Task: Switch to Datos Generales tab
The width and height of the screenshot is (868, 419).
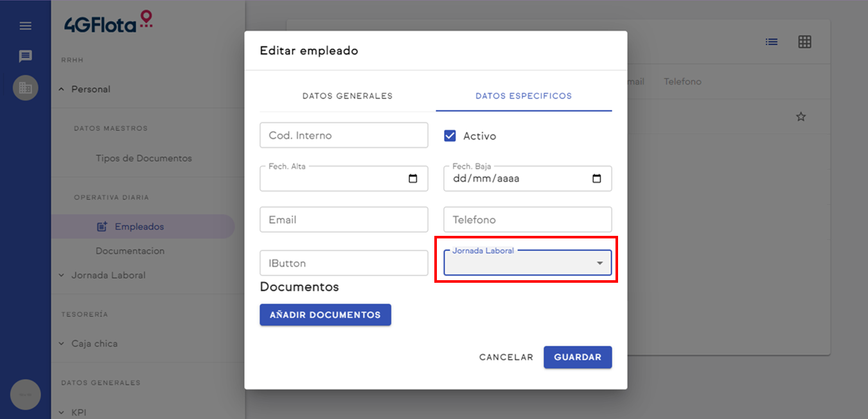Action: 347,96
